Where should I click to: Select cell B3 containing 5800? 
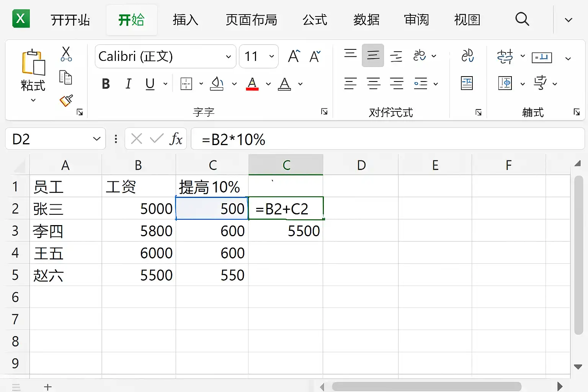(x=139, y=231)
